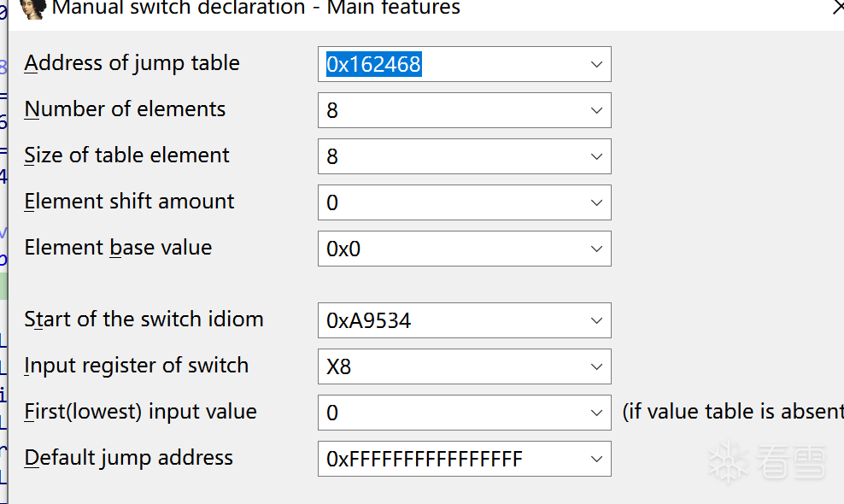Expand Size of table element dropdown
Image resolution: width=844 pixels, height=504 pixels.
click(x=596, y=156)
